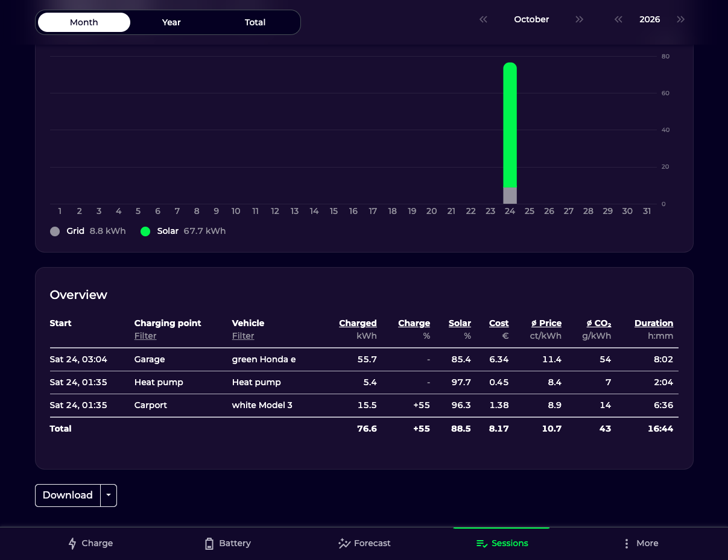Click the green Solar bar for day 24
The width and height of the screenshot is (728, 560).
[x=510, y=125]
